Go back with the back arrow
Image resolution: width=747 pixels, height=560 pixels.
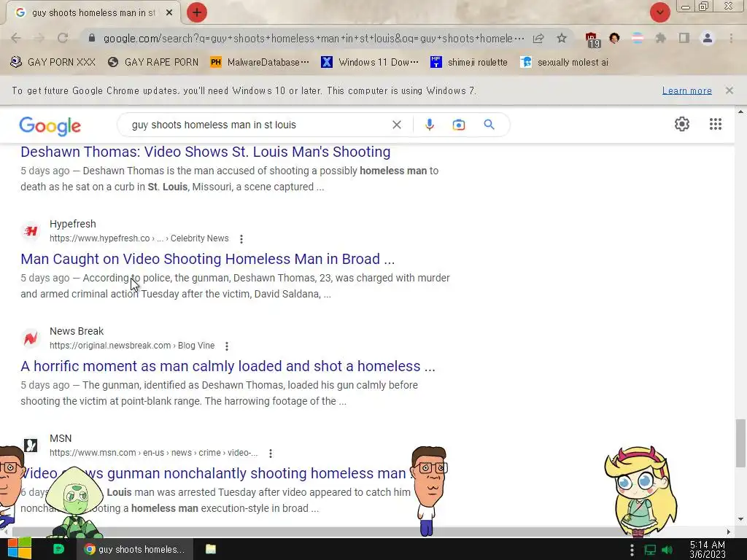tap(16, 38)
